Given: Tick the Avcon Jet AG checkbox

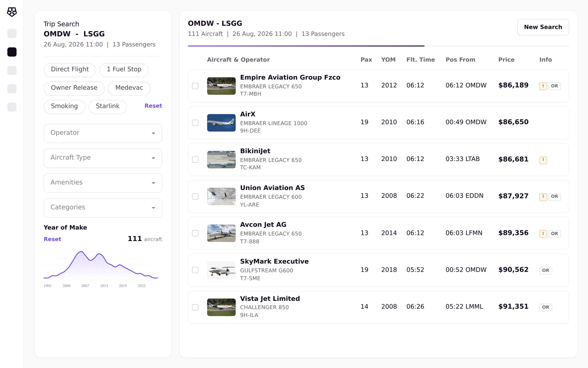Looking at the screenshot, I should 195,233.
